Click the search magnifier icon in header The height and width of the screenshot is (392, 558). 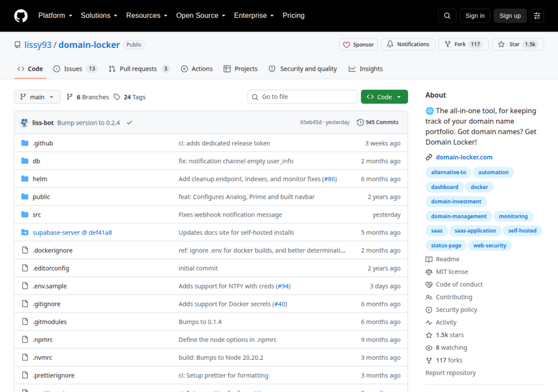click(447, 16)
